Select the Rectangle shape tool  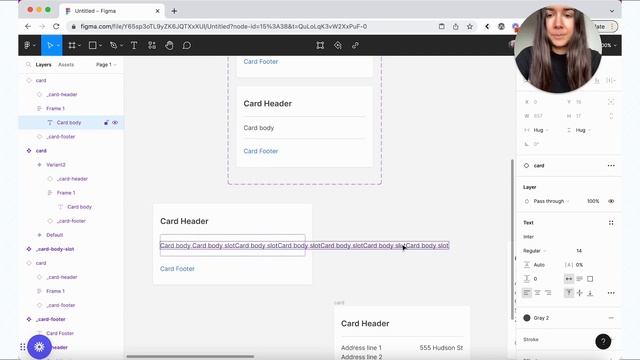[x=93, y=45]
